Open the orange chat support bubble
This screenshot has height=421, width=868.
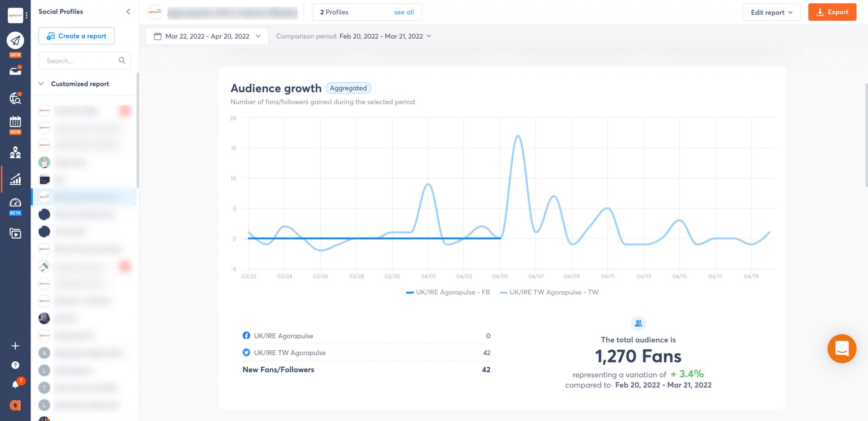[842, 349]
